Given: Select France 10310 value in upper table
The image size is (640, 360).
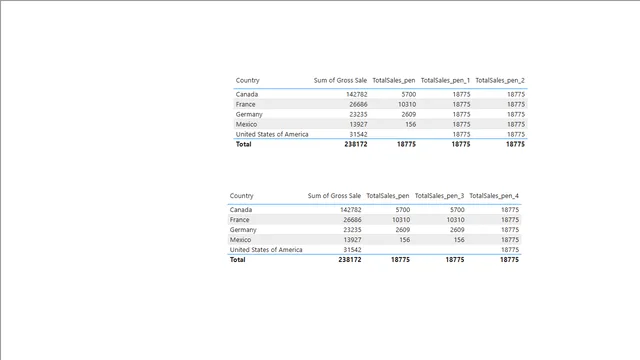Looking at the screenshot, I should click(x=407, y=104).
